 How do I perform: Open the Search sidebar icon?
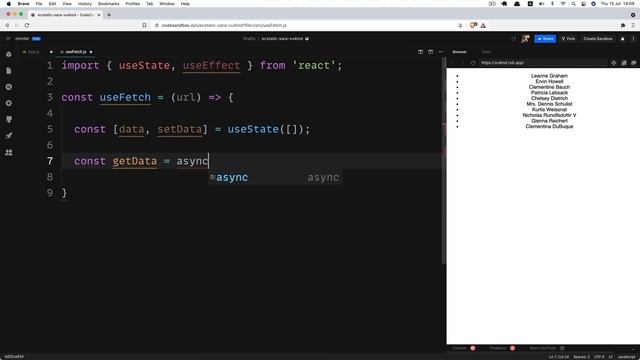point(9,87)
